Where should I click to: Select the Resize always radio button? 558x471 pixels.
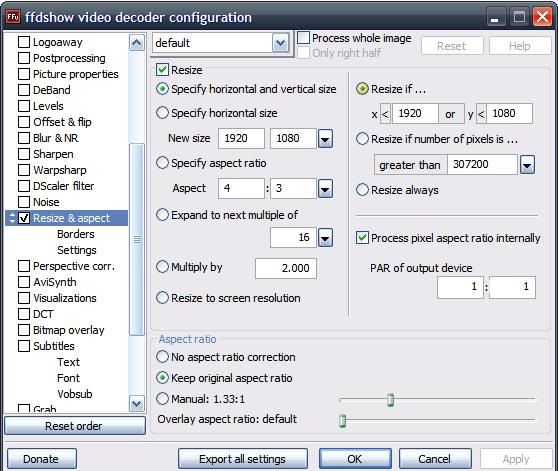362,190
